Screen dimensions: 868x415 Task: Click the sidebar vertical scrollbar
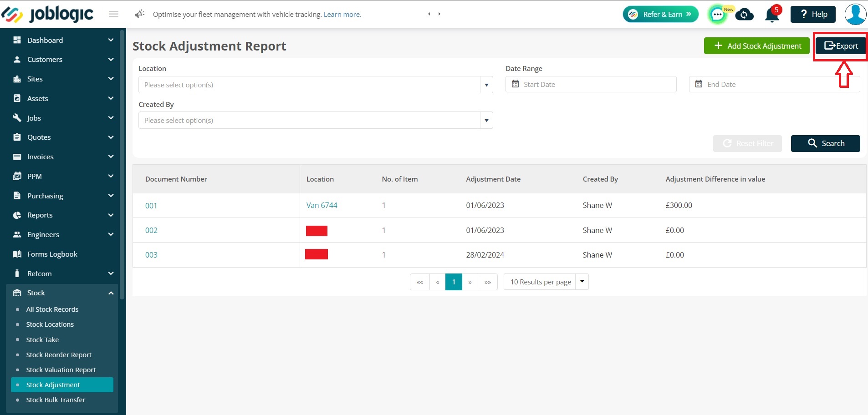[x=122, y=164]
